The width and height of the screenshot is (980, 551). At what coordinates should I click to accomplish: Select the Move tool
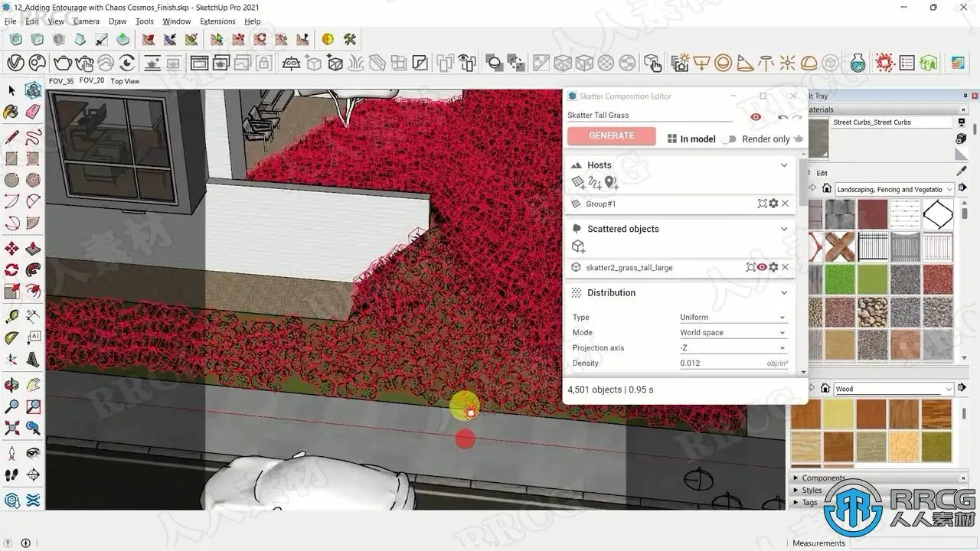[x=11, y=249]
